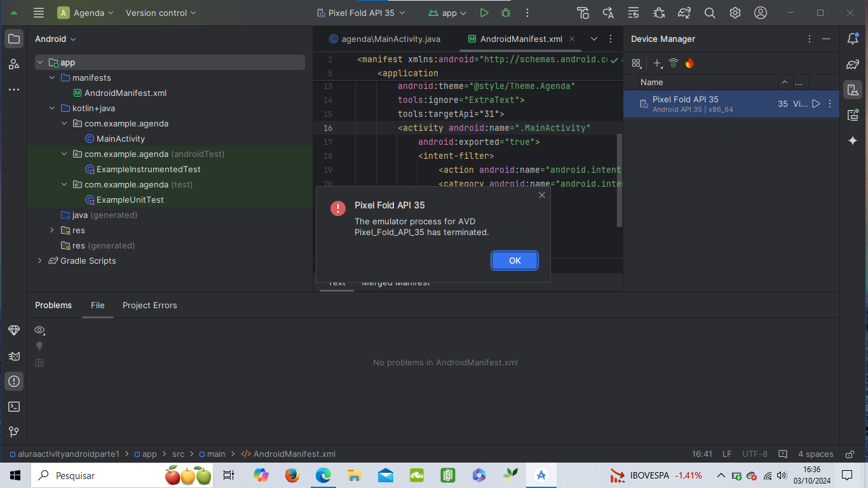Collapse the kotlin+java folder
Screen dimensions: 868x488
pyautogui.click(x=52, y=108)
